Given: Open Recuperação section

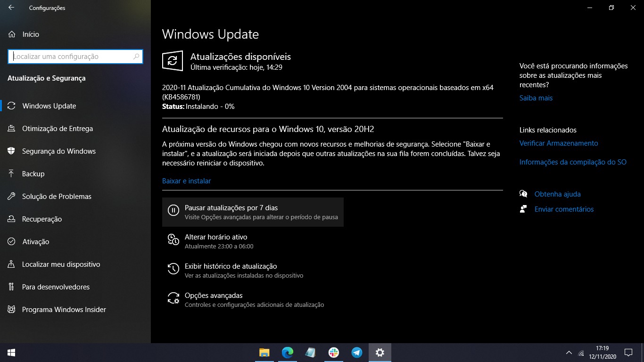Looking at the screenshot, I should click(x=75, y=219).
